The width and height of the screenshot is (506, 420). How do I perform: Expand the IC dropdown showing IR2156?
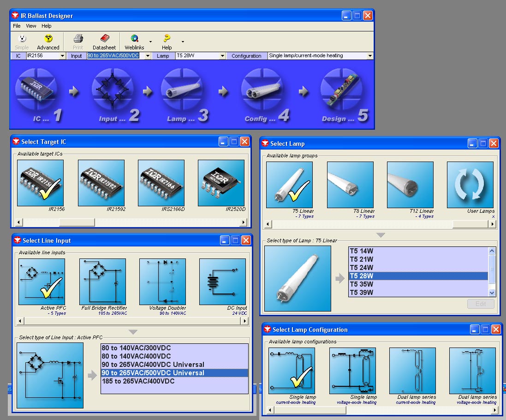[62, 56]
